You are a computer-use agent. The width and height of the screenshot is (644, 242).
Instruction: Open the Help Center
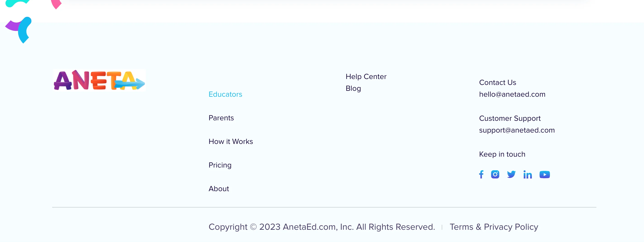tap(366, 77)
